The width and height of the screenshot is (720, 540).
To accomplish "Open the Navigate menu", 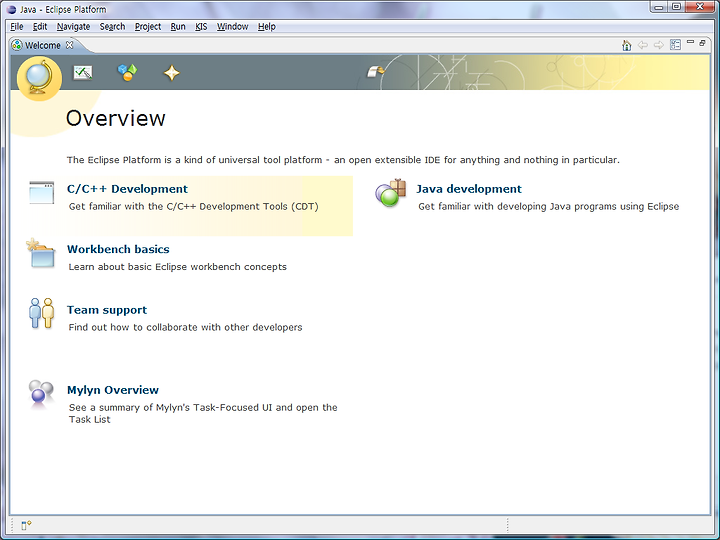I will (73, 27).
